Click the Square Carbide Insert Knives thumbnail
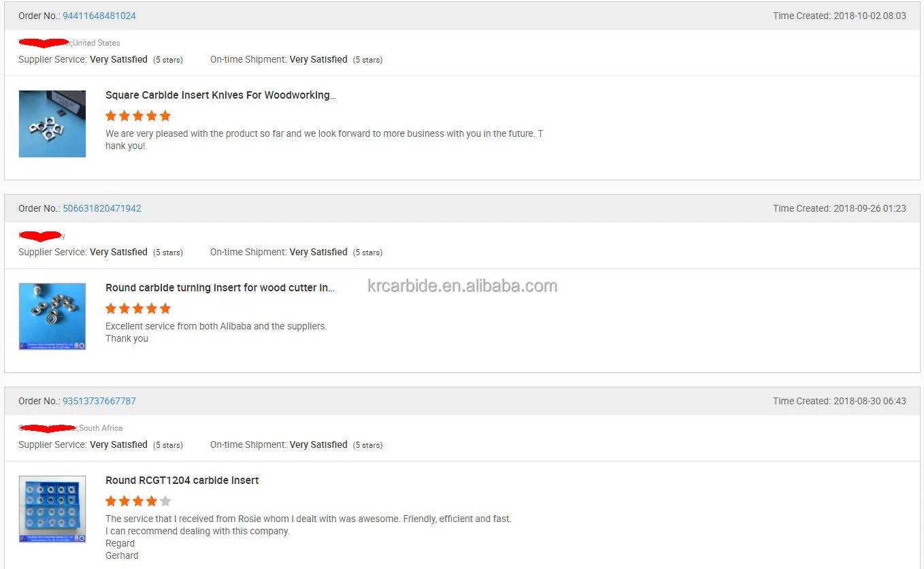The width and height of the screenshot is (924, 569). (x=52, y=124)
